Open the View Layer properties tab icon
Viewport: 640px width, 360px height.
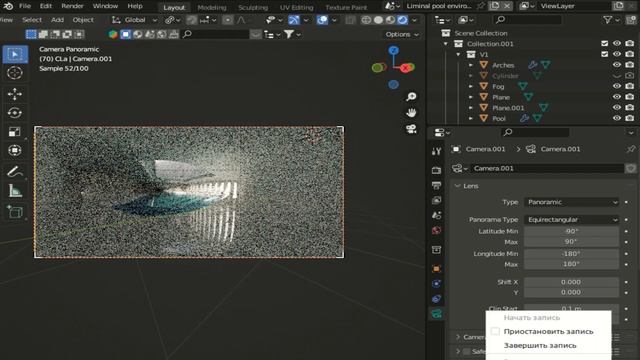[x=436, y=200]
